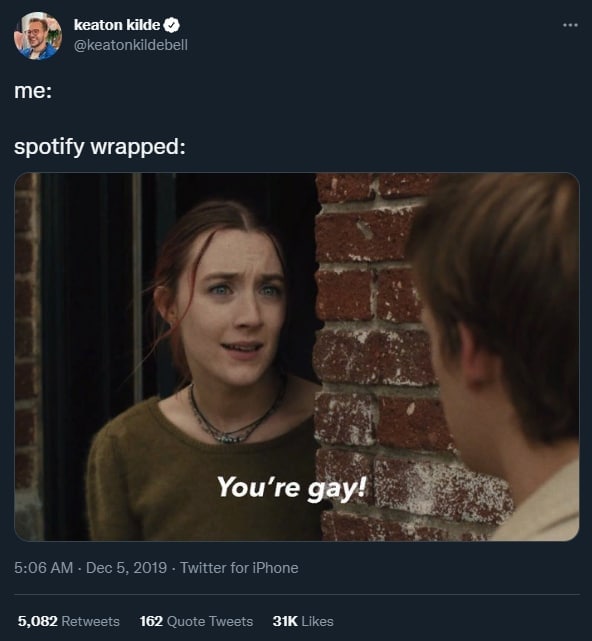
Task: Click the 31K like count number
Action: pos(285,621)
